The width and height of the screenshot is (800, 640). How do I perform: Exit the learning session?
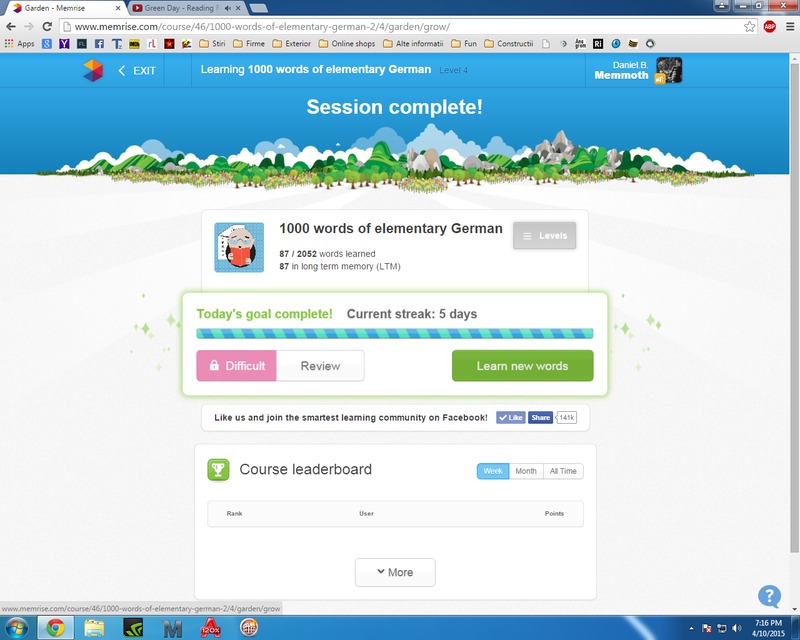pos(137,71)
